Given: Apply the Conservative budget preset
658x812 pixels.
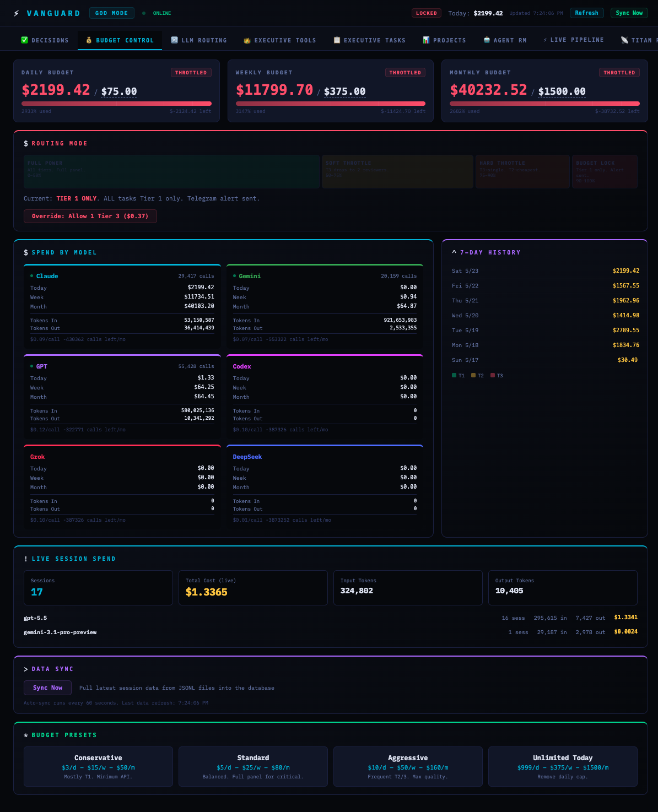Looking at the screenshot, I should 98,766.
